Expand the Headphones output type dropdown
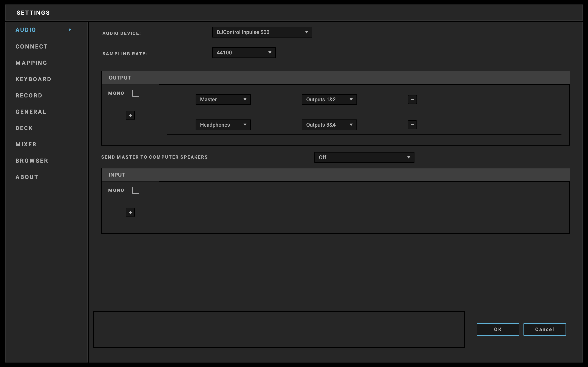588x367 pixels. (x=223, y=125)
